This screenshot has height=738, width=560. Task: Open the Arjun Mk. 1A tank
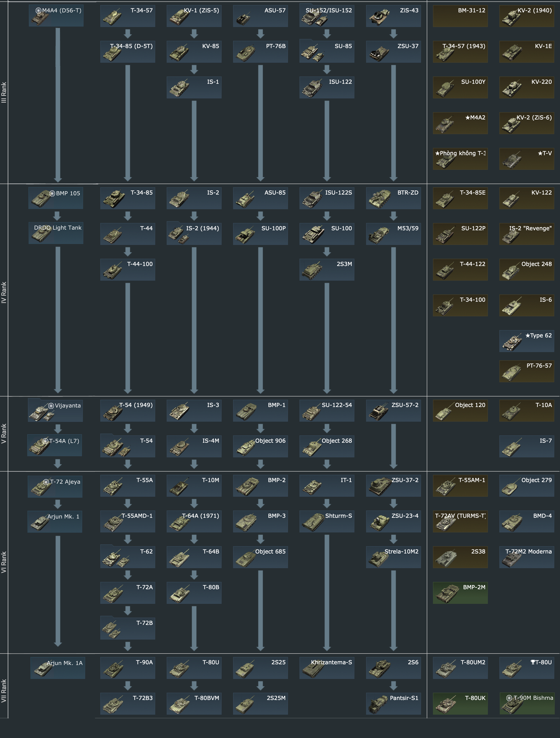[58, 667]
